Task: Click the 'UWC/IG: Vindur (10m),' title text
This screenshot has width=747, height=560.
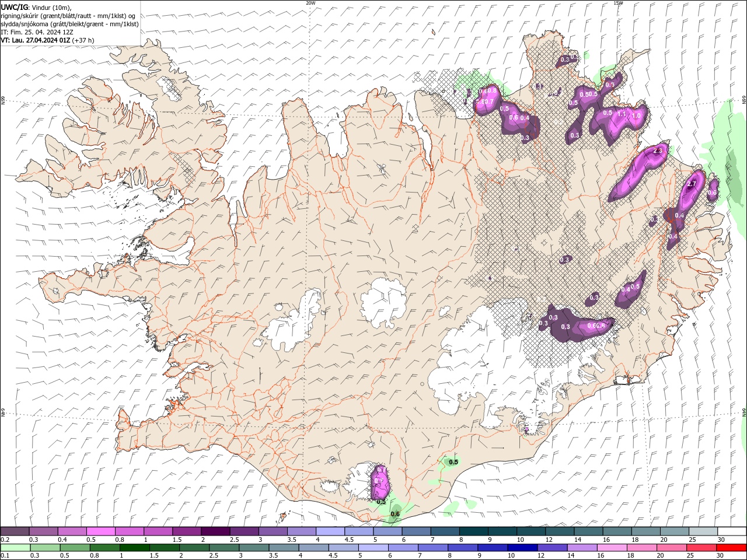Action: point(36,7)
